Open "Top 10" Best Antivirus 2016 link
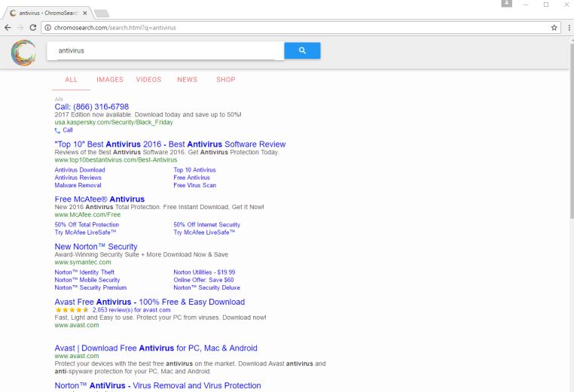The image size is (574, 392). 169,144
